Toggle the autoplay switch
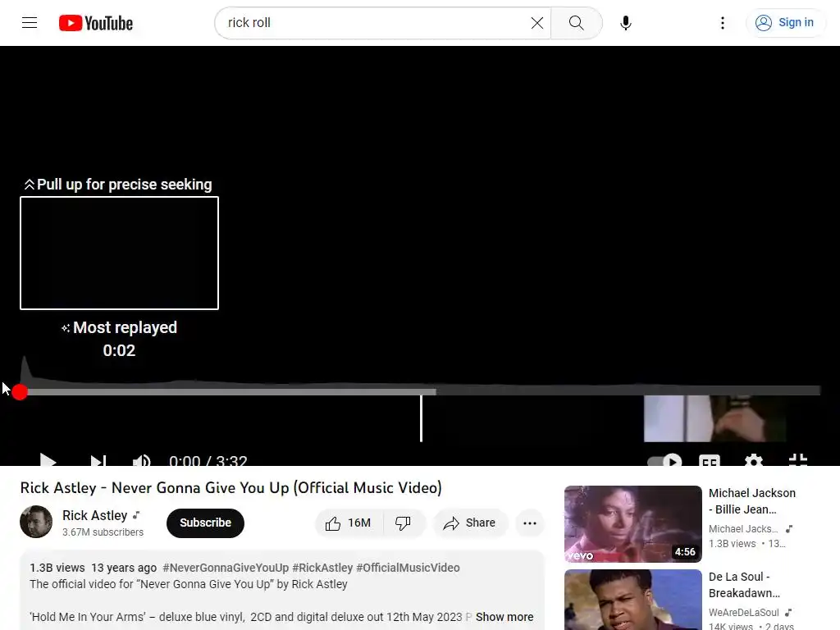Screen dimensions: 840x630 coord(664,460)
